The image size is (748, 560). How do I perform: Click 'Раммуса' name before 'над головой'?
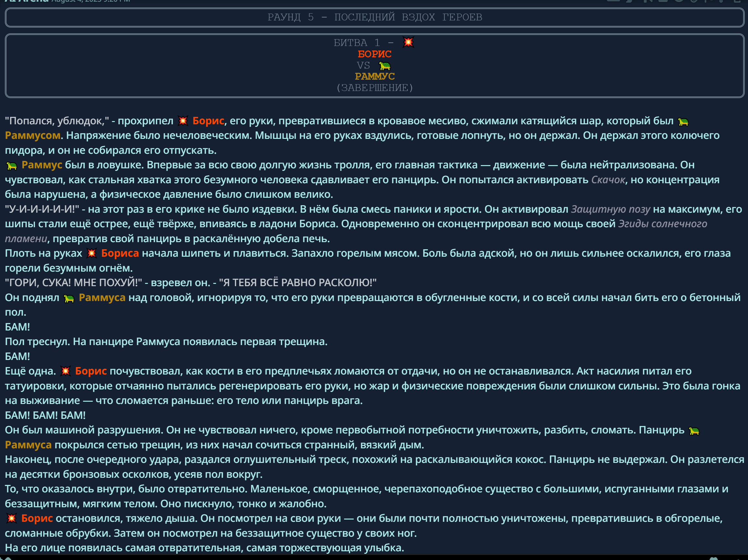(102, 297)
